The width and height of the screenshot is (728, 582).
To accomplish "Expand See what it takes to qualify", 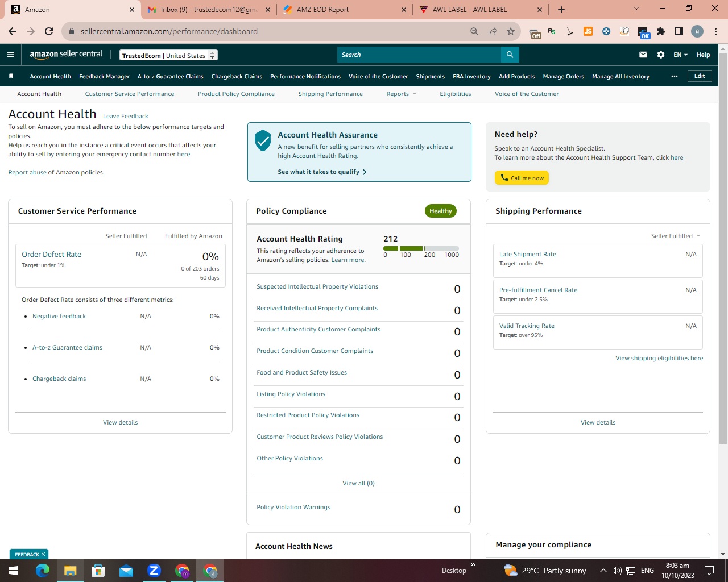I will point(322,172).
